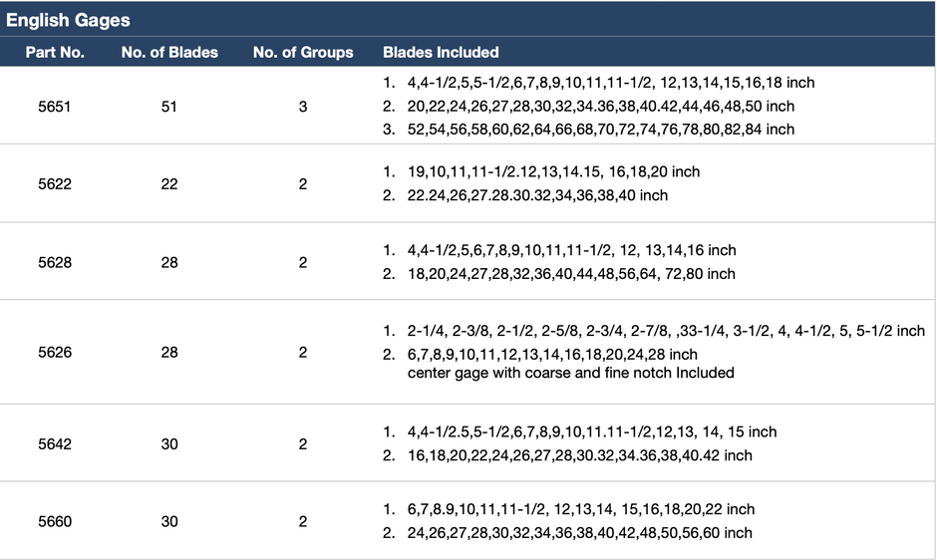Click the blade list starting with 18,20,24,27
Viewport: 937px width, 560px height.
click(571, 274)
